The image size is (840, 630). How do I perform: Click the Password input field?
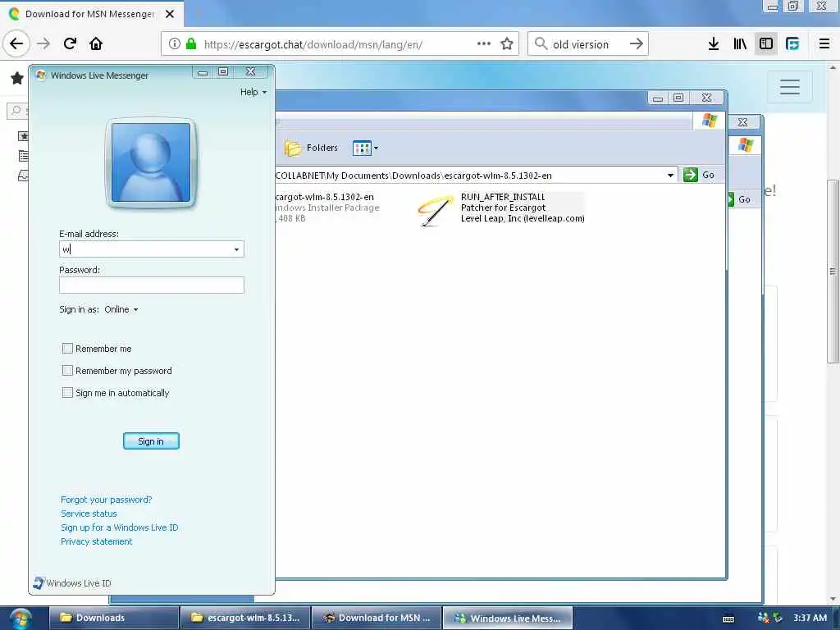point(152,285)
